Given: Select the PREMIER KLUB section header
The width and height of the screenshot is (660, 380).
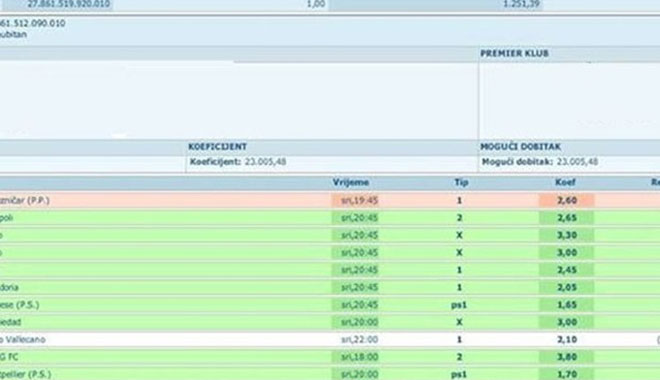Looking at the screenshot, I should (x=514, y=53).
